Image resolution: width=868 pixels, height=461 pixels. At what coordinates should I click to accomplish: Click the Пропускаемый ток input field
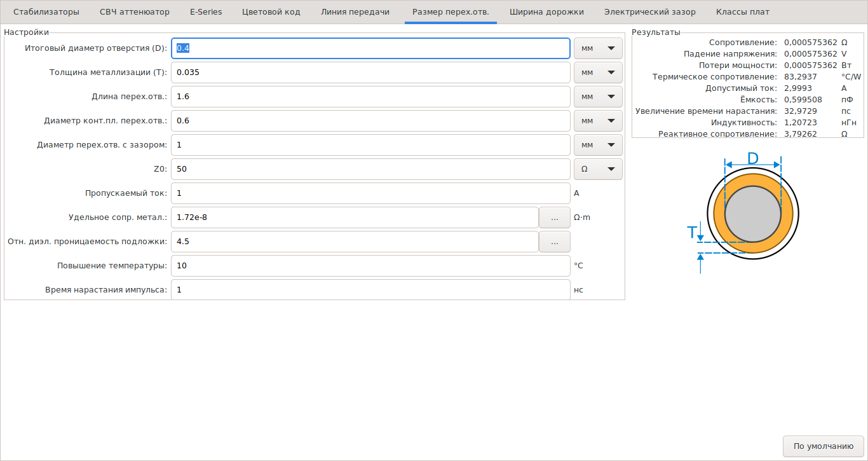(x=370, y=193)
